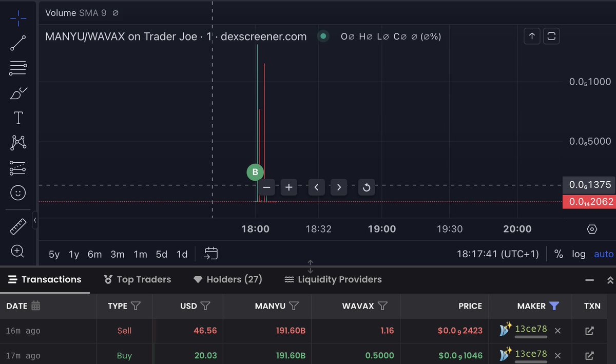The width and height of the screenshot is (616, 364).
Task: Switch to the Transactions tab
Action: tap(45, 279)
